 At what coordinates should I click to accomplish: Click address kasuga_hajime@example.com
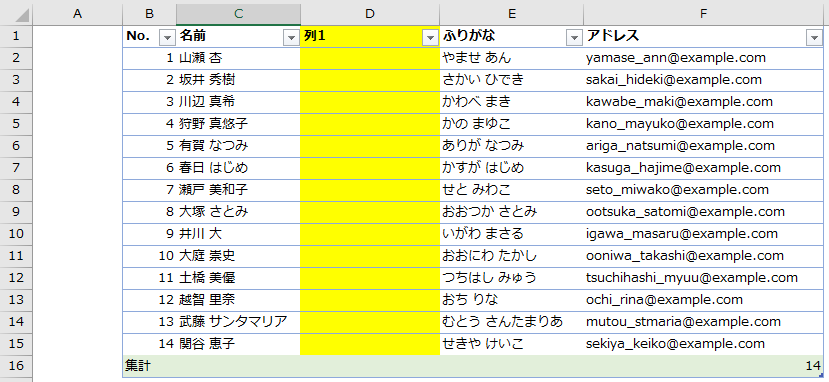[703, 168]
